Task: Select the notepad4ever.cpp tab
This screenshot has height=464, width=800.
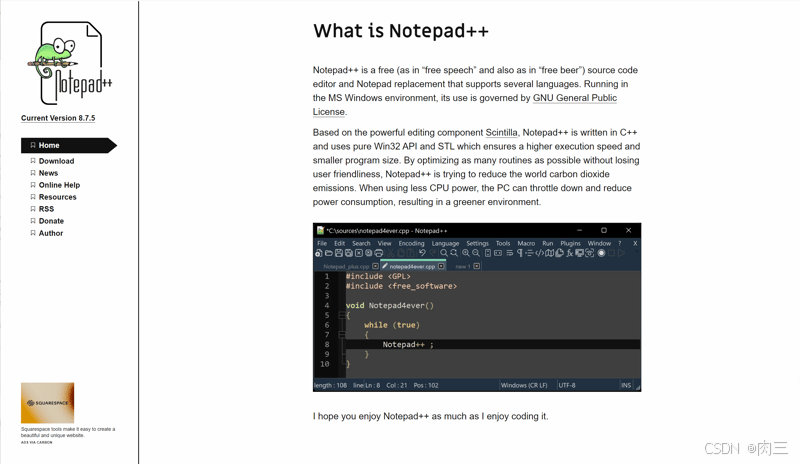Action: [412, 266]
